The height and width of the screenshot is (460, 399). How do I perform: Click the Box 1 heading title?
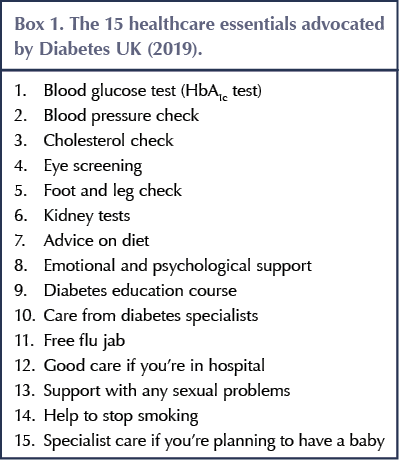(199, 36)
